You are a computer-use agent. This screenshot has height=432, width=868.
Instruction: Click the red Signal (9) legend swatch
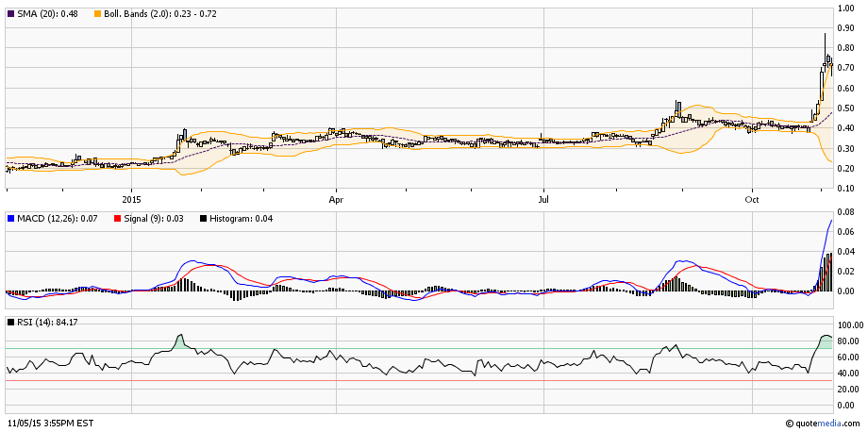116,220
